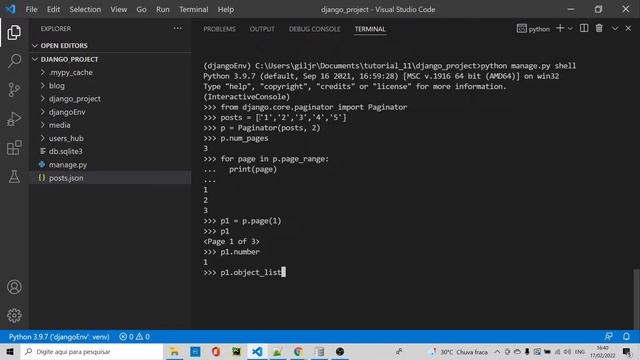Click the terminal scrollbar thumb
The height and width of the screenshot is (360, 640).
pyautogui.click(x=636, y=299)
